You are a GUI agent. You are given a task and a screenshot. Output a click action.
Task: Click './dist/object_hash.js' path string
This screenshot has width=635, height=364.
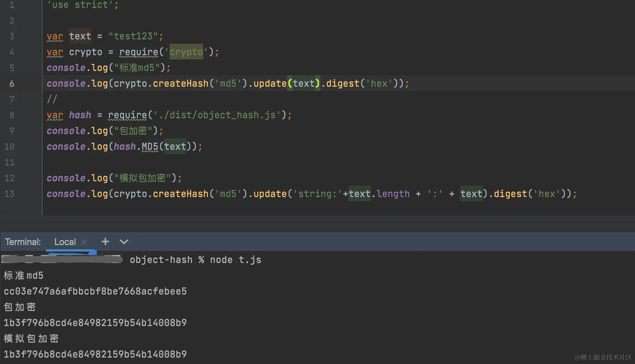pyautogui.click(x=217, y=115)
